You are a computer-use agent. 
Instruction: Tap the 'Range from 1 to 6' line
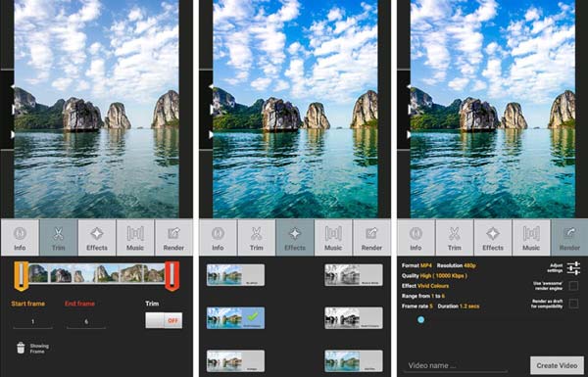[423, 296]
